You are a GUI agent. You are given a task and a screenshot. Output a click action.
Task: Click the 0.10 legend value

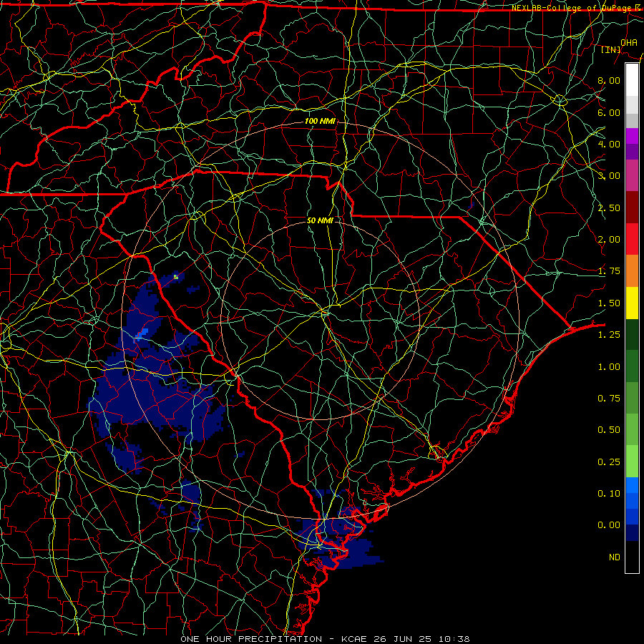tap(609, 494)
